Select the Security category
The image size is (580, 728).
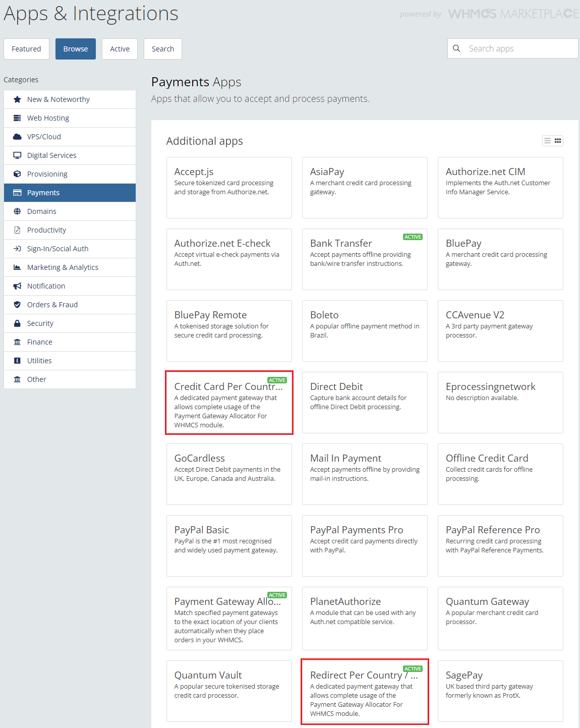coord(70,323)
